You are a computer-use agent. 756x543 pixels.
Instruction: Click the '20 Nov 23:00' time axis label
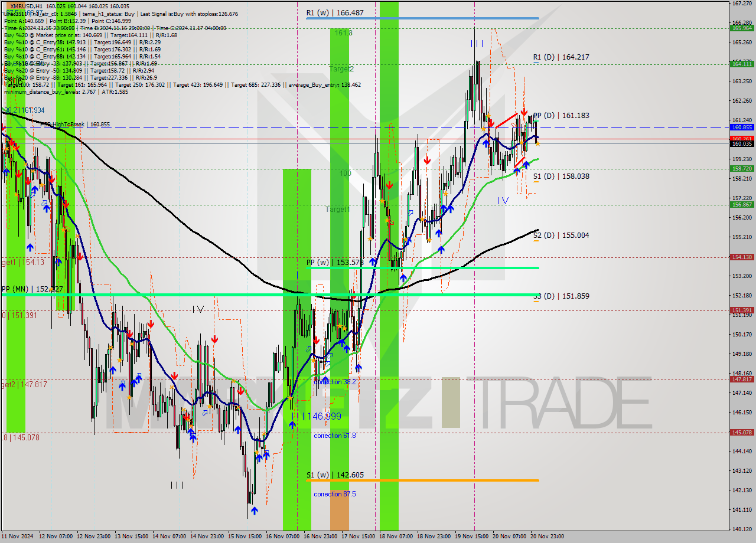547,537
